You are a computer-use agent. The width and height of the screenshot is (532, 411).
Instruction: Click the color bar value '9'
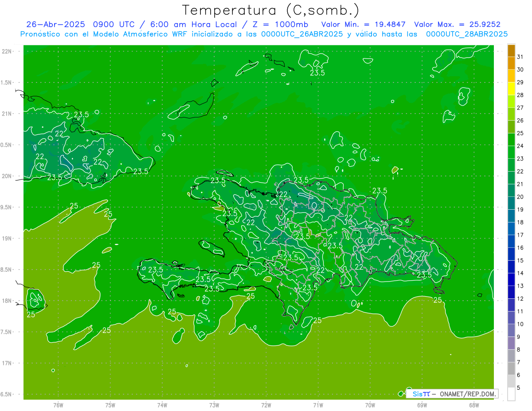click(519, 337)
